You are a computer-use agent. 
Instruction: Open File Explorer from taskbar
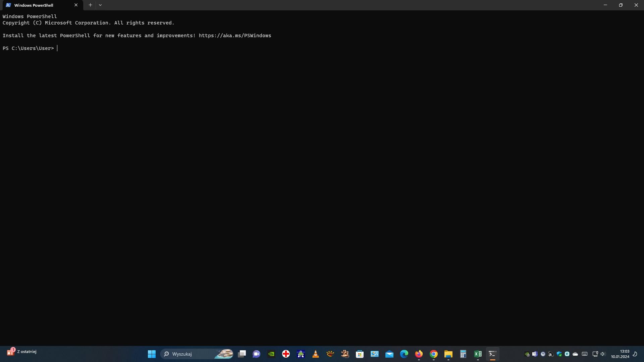tap(448, 354)
